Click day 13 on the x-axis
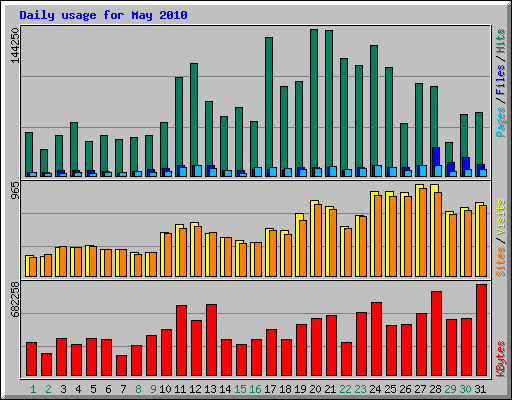This screenshot has width=512, height=400. (210, 389)
